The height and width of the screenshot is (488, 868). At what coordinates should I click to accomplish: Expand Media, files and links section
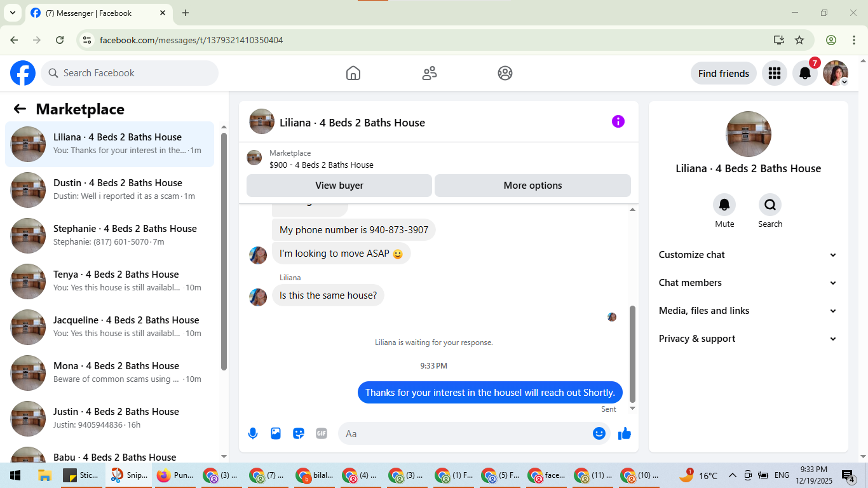coord(748,311)
